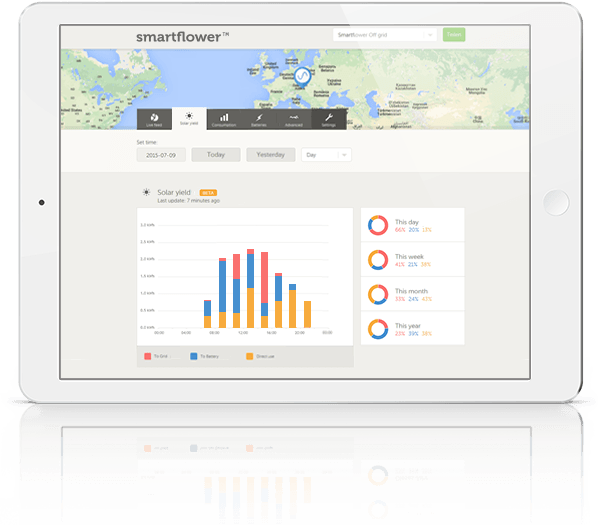Viewport: 600px width, 525px height.
Task: Click the This year donut chart
Action: tap(378, 329)
